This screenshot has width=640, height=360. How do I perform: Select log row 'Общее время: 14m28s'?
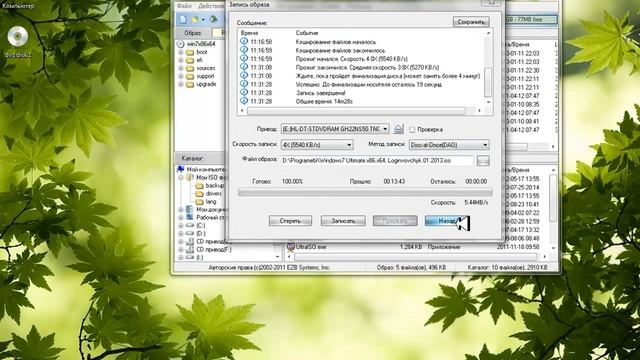[324, 102]
